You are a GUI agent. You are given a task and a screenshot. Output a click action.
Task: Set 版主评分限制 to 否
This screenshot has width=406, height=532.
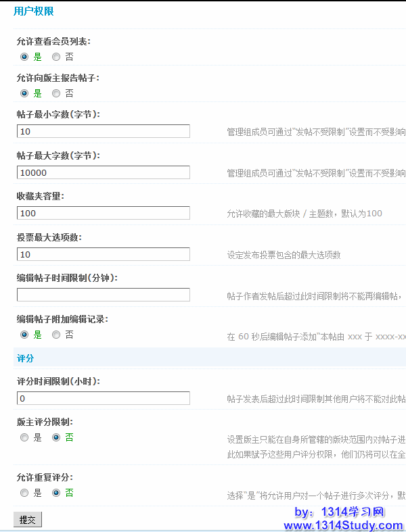click(x=56, y=437)
